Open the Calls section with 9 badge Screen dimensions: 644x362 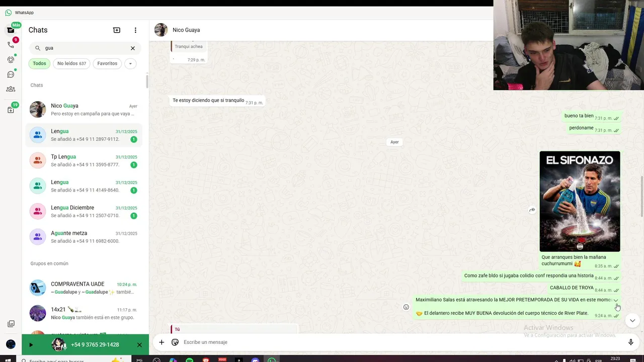[11, 45]
